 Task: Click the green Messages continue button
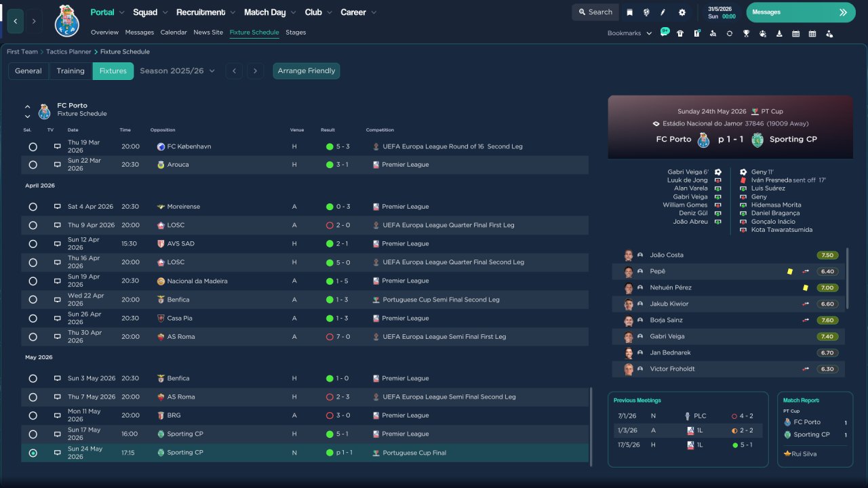click(x=801, y=12)
